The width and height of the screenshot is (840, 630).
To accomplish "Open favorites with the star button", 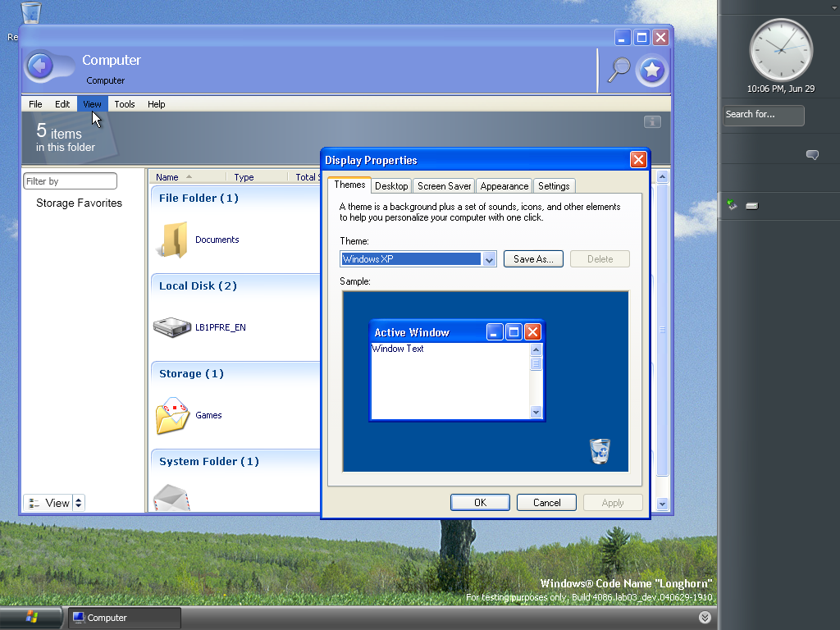I will click(652, 70).
